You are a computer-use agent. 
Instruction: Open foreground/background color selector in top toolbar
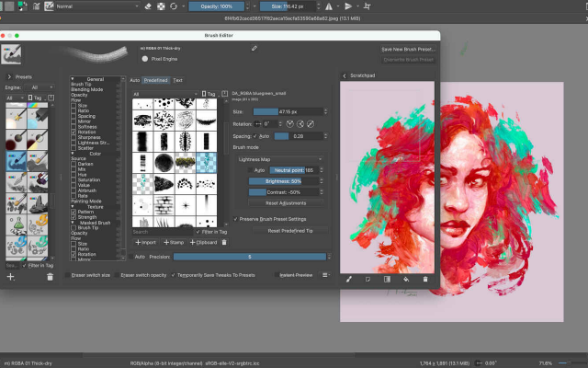[22, 6]
